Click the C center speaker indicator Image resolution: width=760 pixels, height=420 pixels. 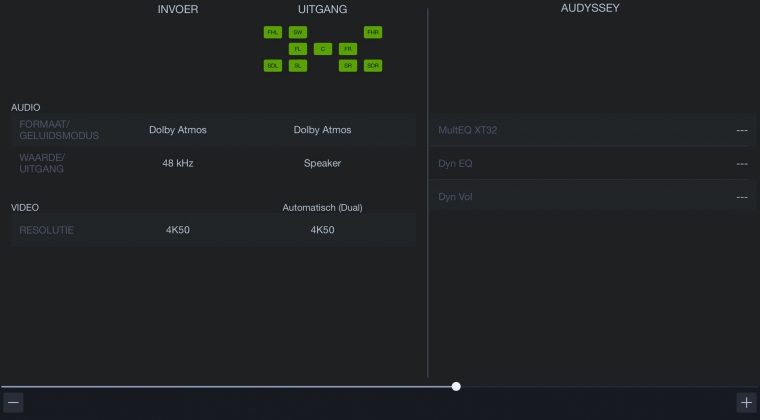click(x=322, y=49)
